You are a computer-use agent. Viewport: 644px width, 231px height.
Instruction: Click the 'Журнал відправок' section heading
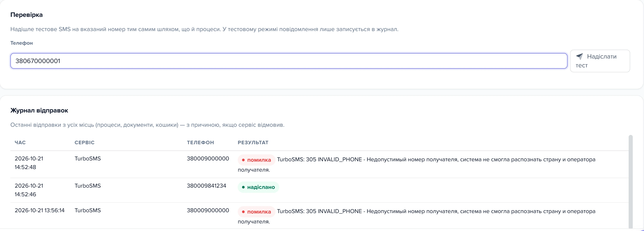click(39, 110)
